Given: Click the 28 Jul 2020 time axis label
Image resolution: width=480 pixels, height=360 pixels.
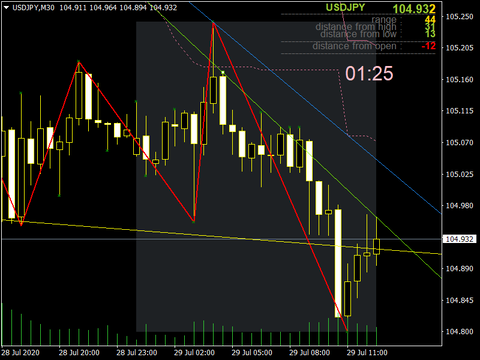Looking at the screenshot, I should tap(20, 353).
